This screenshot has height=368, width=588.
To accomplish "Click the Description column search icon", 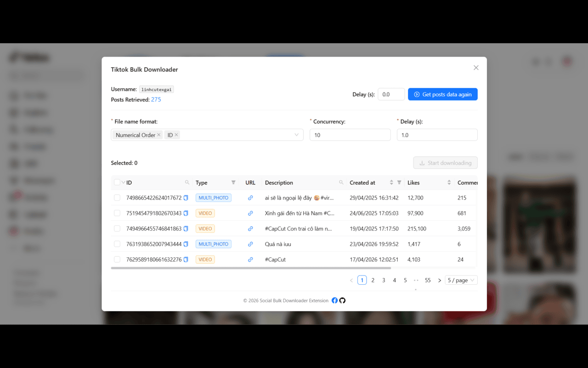I will click(x=341, y=183).
